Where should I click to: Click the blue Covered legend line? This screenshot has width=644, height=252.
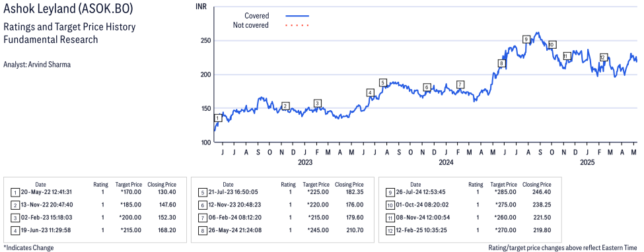[x=297, y=16]
